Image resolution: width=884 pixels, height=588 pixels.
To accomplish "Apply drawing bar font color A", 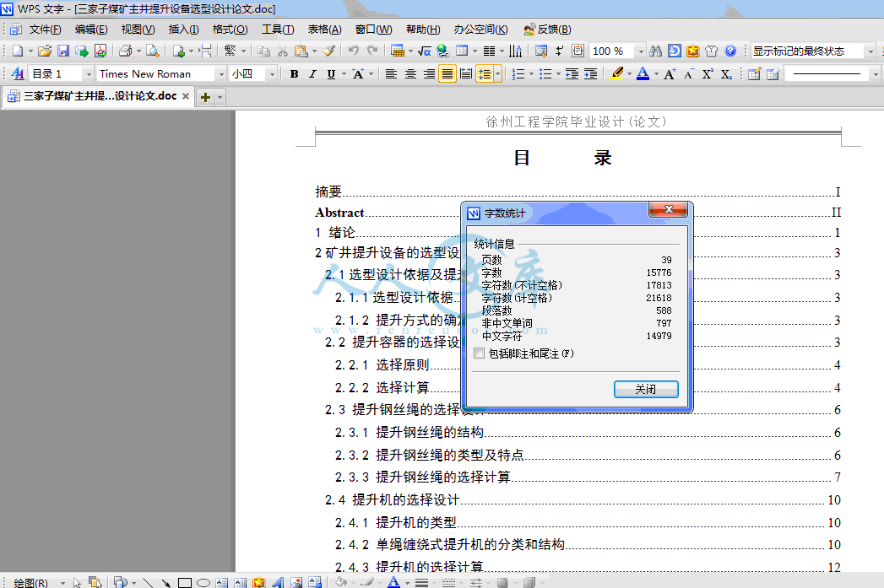I will click(393, 582).
